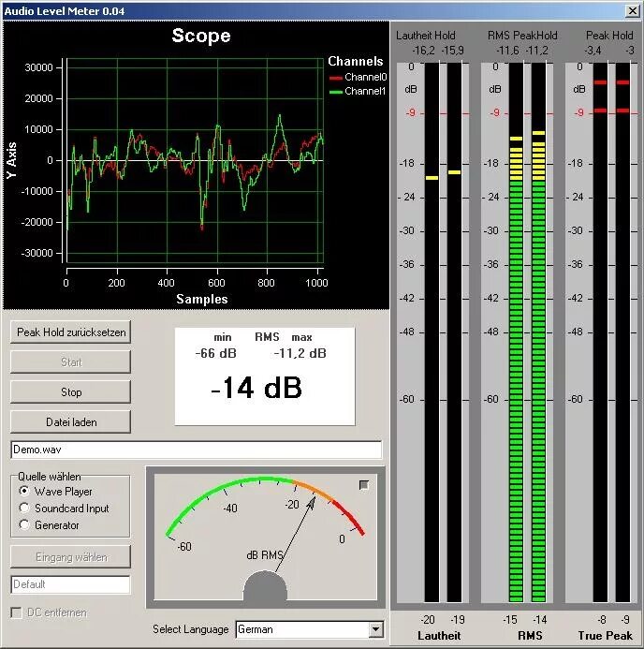Click the Peak Hold zurücksetzen button

coord(71,332)
